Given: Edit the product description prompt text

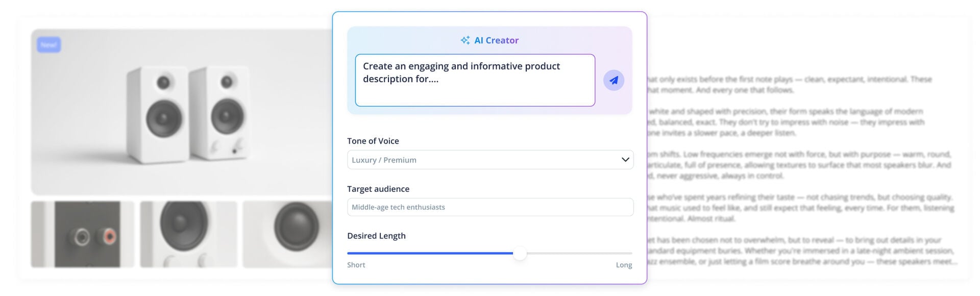Looking at the screenshot, I should pyautogui.click(x=475, y=80).
